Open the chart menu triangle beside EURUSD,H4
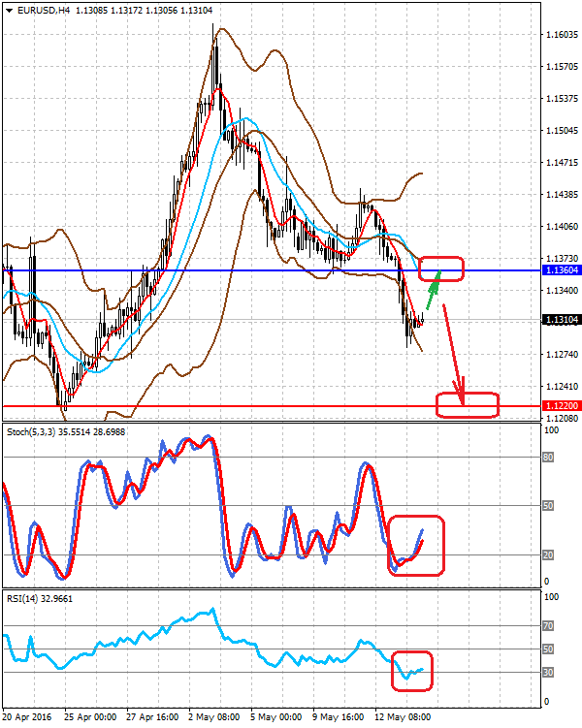The width and height of the screenshot is (582, 728). [10, 11]
